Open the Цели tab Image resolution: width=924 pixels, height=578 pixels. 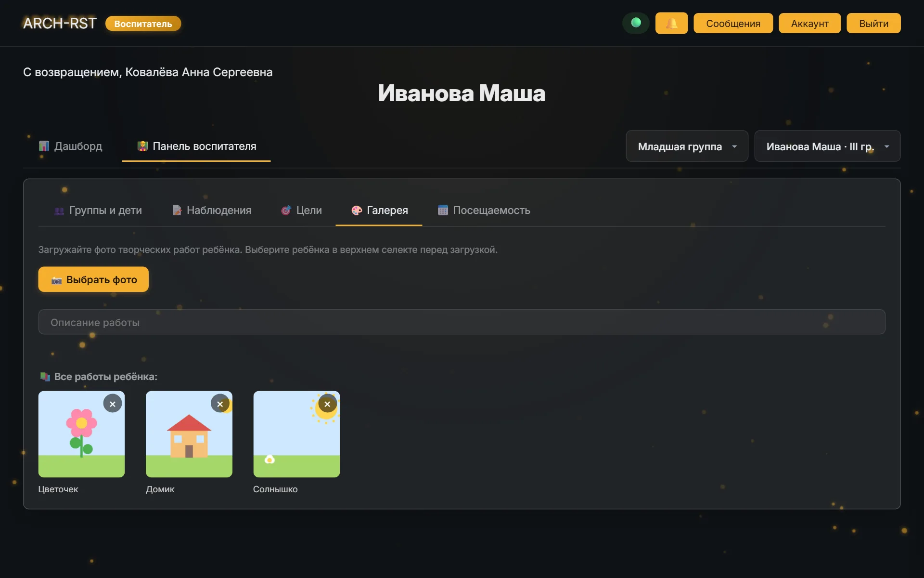point(301,210)
